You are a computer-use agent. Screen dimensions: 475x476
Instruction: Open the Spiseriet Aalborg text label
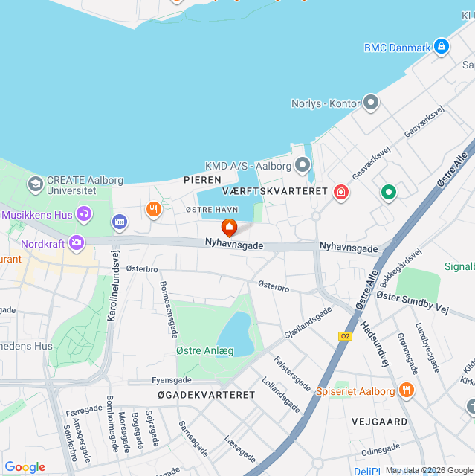[x=355, y=391]
